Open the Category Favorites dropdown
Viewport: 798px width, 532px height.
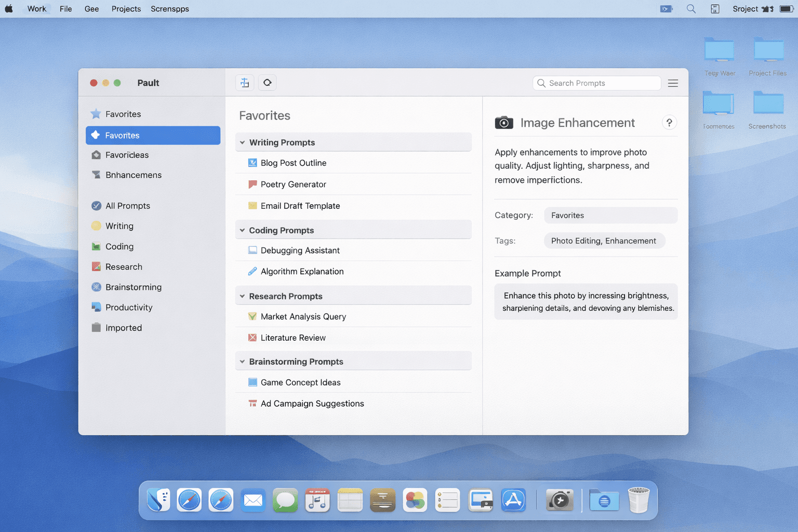click(x=610, y=215)
